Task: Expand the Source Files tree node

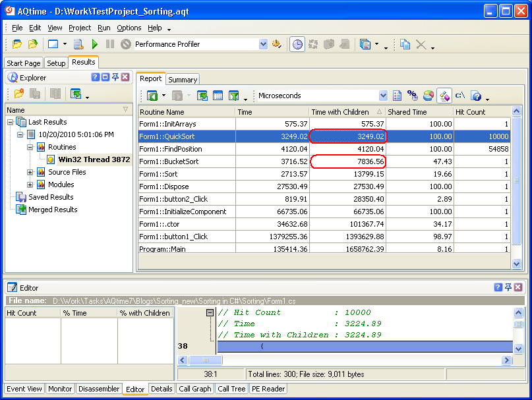Action: [x=30, y=173]
